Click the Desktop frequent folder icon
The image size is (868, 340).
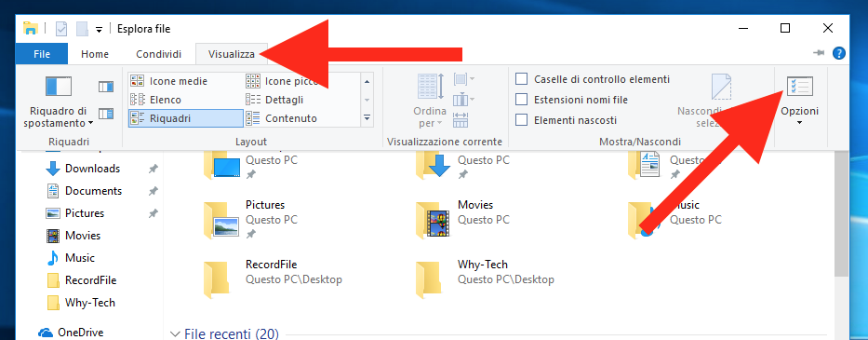click(221, 165)
